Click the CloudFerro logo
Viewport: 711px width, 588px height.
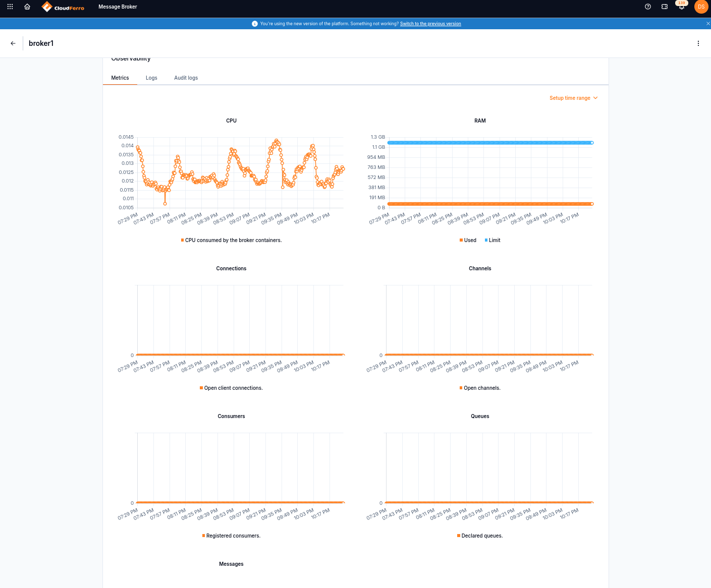click(x=63, y=7)
